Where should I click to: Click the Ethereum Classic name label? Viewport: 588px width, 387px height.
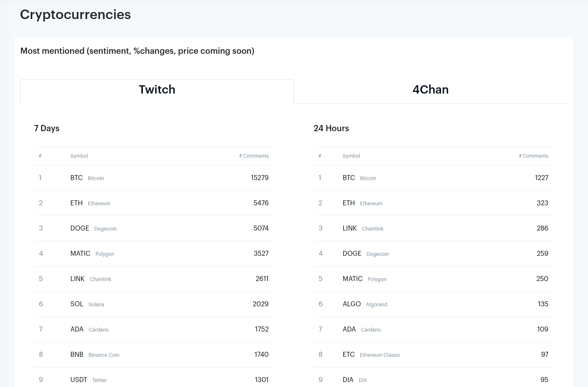(380, 355)
